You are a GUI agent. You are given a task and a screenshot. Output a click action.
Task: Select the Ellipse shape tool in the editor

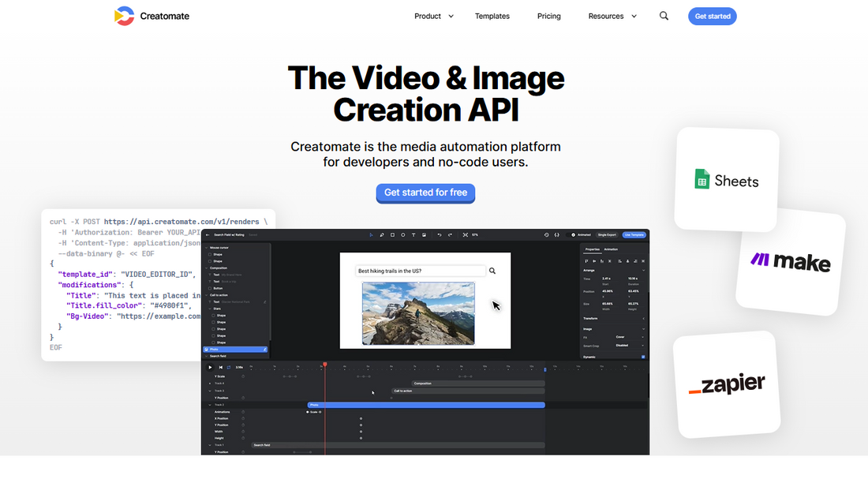pos(403,234)
